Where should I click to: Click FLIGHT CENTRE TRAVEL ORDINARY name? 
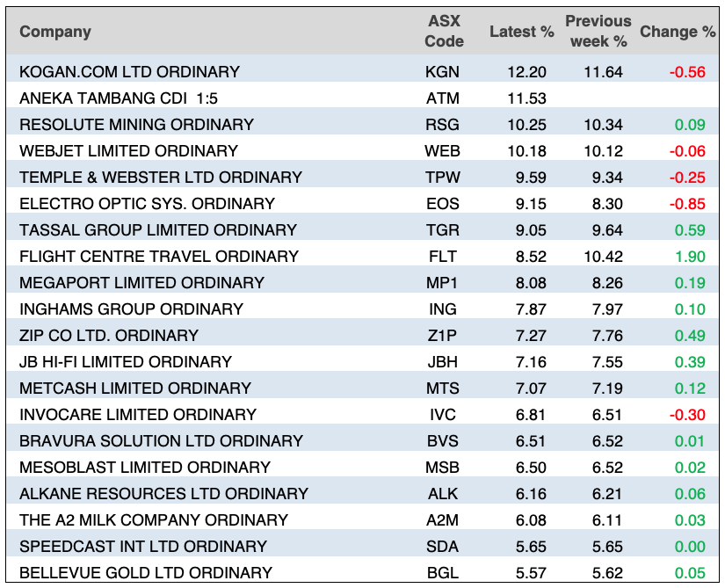pyautogui.click(x=159, y=257)
